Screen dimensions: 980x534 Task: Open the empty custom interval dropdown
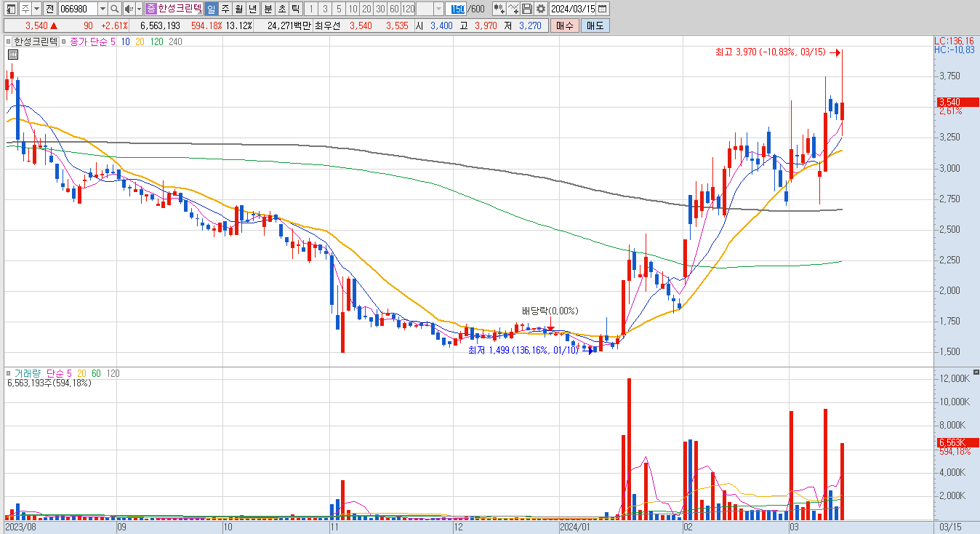(x=438, y=9)
